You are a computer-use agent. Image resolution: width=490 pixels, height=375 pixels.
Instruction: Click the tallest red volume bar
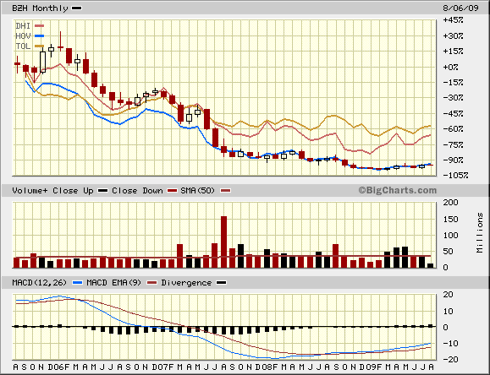pos(224,242)
